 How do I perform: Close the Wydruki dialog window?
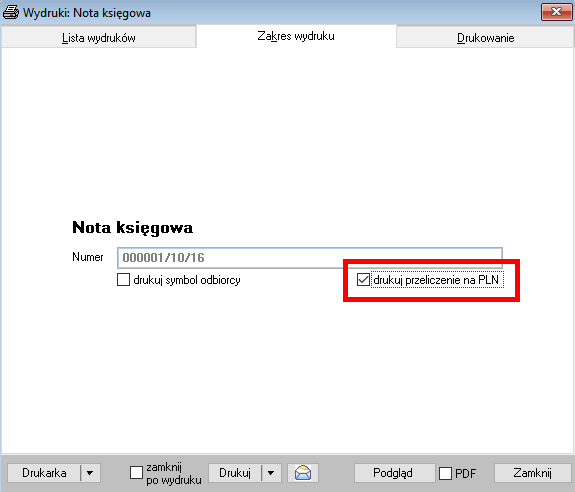tap(556, 12)
